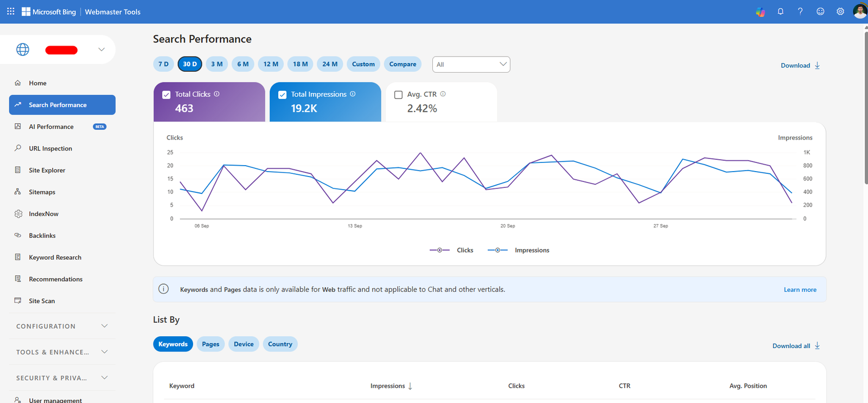Viewport: 868px width, 403px height.
Task: Click the Learn more link
Action: (800, 289)
